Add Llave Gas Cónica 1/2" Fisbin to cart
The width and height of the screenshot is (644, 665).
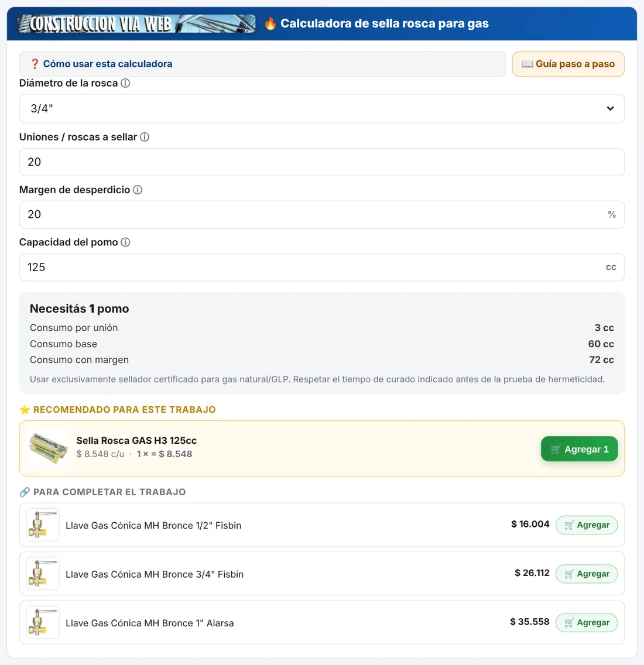point(586,525)
